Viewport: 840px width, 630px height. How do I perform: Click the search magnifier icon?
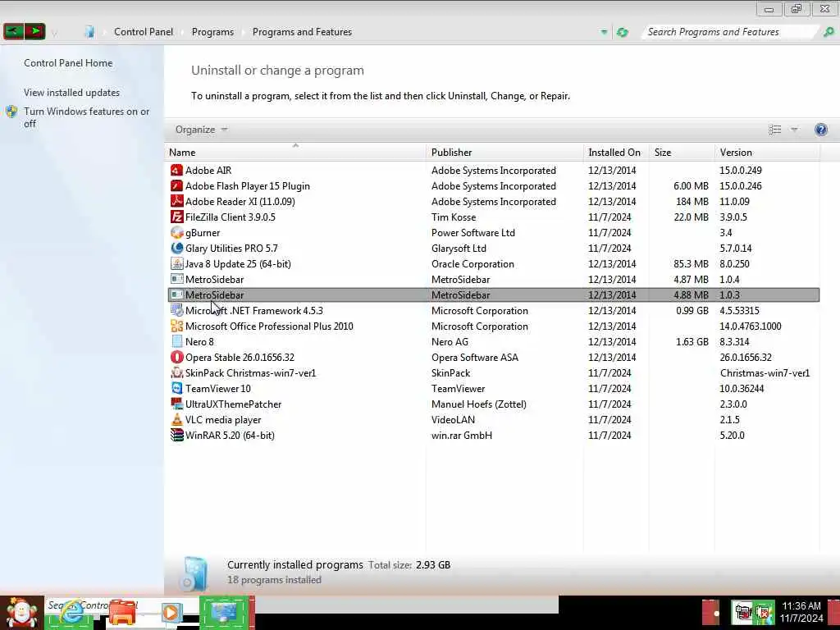click(x=829, y=32)
